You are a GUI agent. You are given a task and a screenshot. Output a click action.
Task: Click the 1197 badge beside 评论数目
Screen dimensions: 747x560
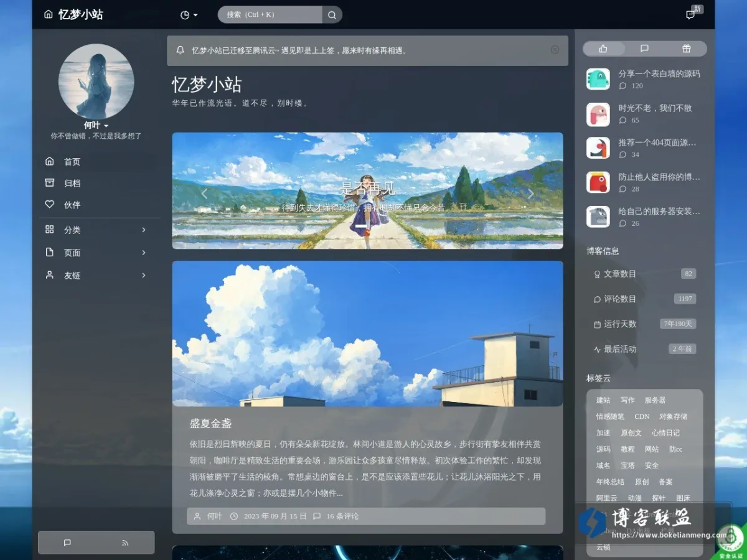tap(685, 299)
